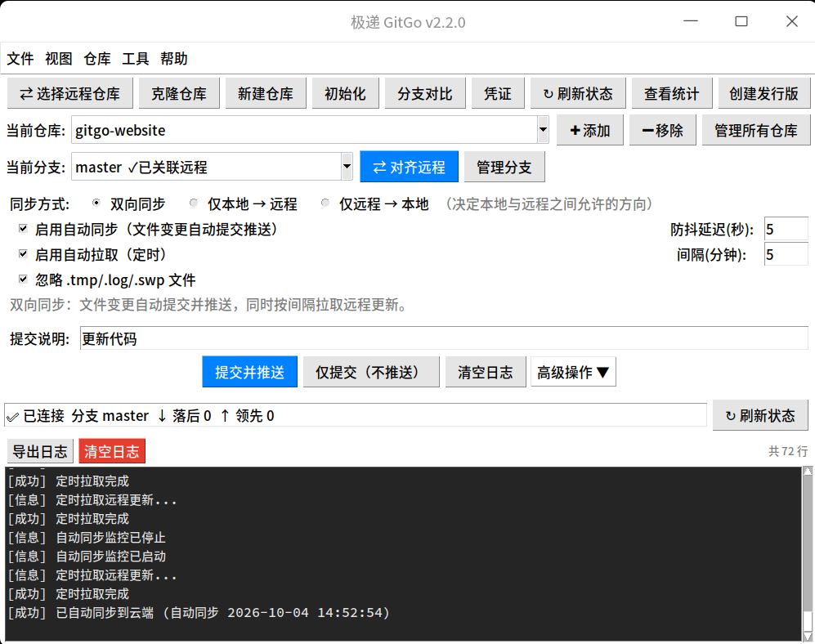Click the top toolbar 刷新状态 button
This screenshot has height=644, width=815.
[578, 93]
